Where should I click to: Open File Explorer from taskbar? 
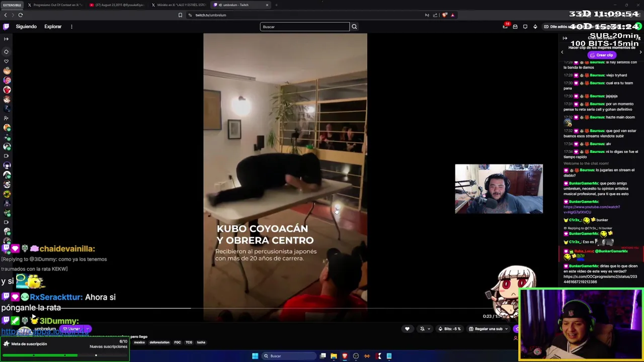tap(334, 356)
